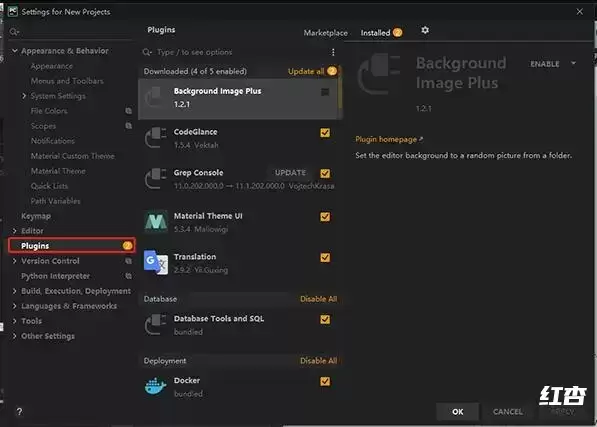597x427 pixels.
Task: Disable the Docker plugin checkbox
Action: pos(325,381)
